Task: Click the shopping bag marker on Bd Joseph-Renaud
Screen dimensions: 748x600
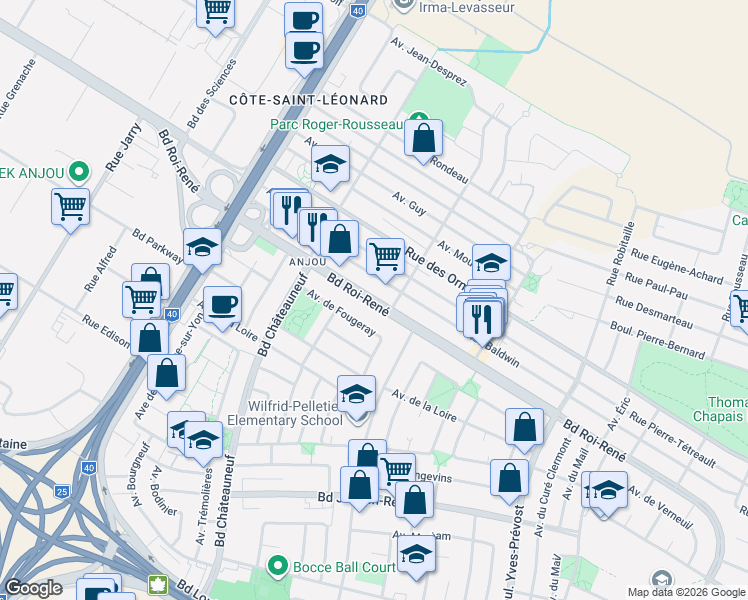Action: coord(359,486)
